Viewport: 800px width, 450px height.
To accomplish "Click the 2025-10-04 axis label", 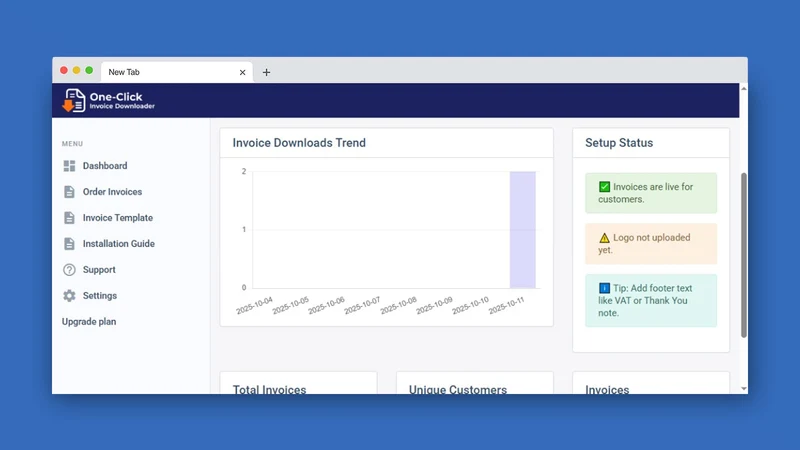I will pos(254,305).
